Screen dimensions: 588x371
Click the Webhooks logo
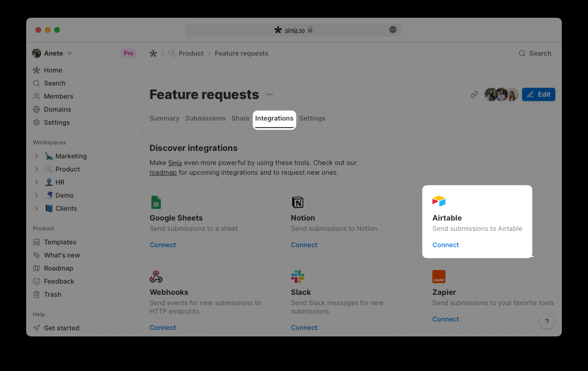click(156, 277)
